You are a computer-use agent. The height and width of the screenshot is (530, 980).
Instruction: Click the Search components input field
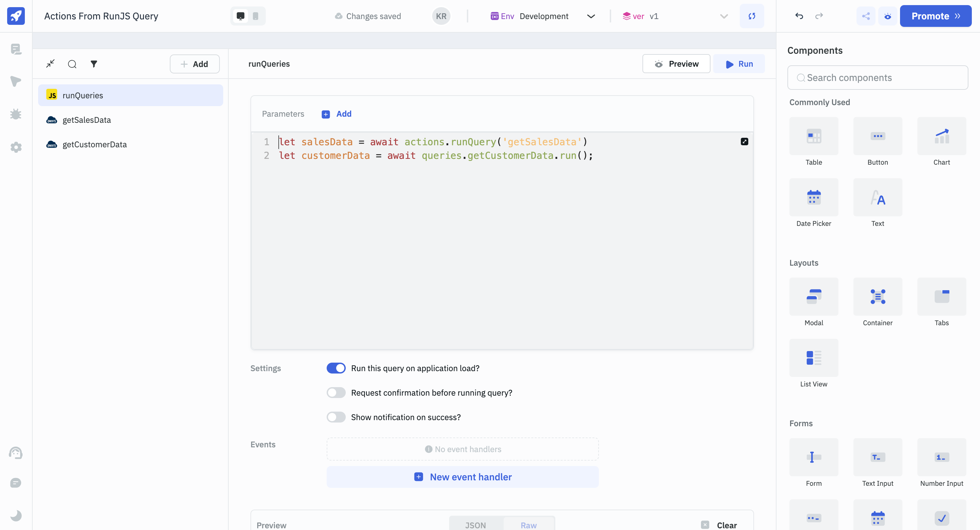[877, 78]
